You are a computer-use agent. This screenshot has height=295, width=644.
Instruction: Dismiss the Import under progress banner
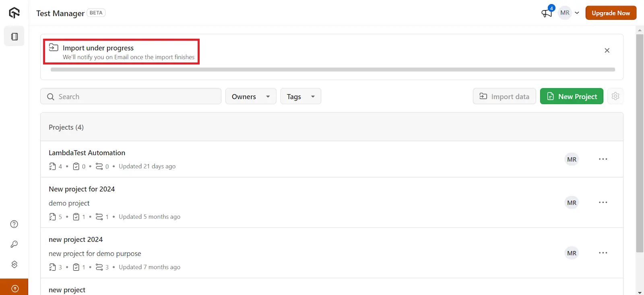click(607, 50)
